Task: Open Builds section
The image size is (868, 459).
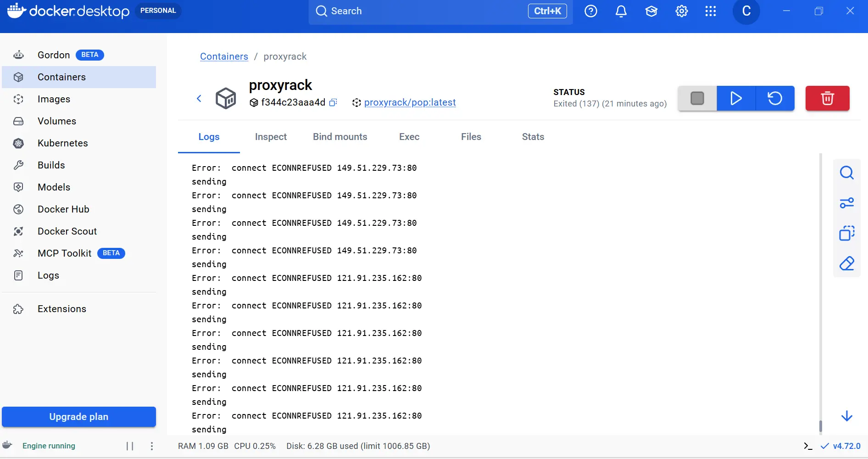Action: coord(79,165)
